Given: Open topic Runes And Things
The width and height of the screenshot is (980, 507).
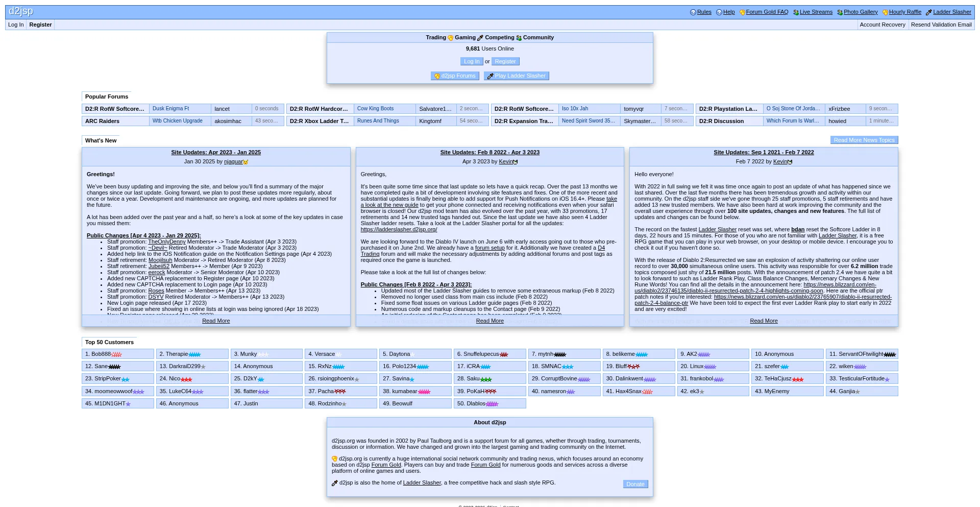Looking at the screenshot, I should point(378,121).
